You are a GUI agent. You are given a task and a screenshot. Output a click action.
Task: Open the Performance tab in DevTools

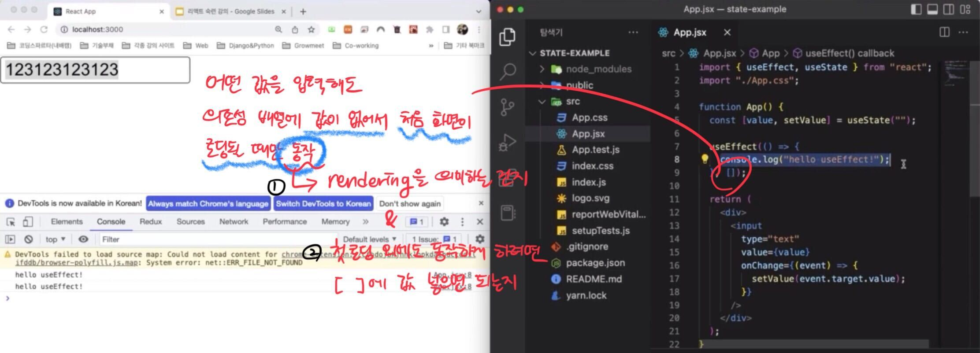[x=285, y=222]
